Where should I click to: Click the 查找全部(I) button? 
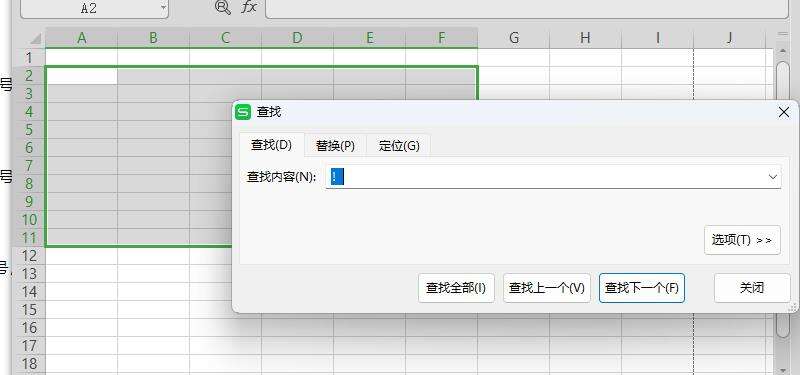456,288
